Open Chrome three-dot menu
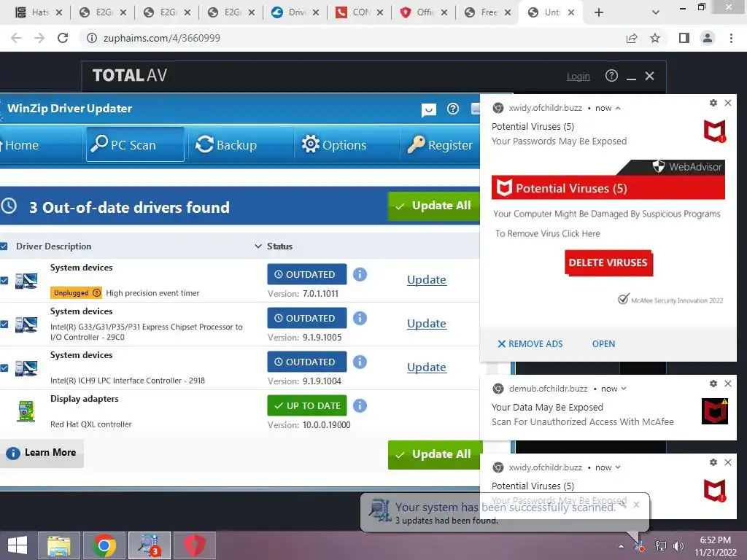Image resolution: width=747 pixels, height=560 pixels. tap(731, 38)
